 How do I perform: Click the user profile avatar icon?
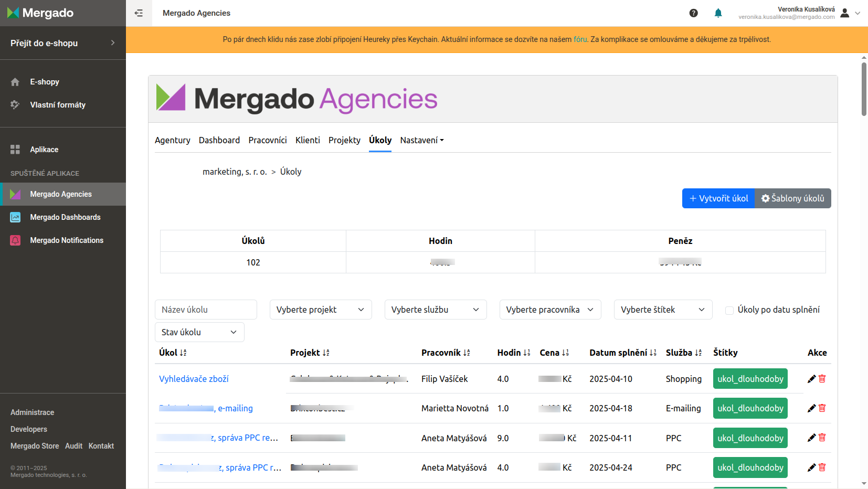[x=844, y=13]
